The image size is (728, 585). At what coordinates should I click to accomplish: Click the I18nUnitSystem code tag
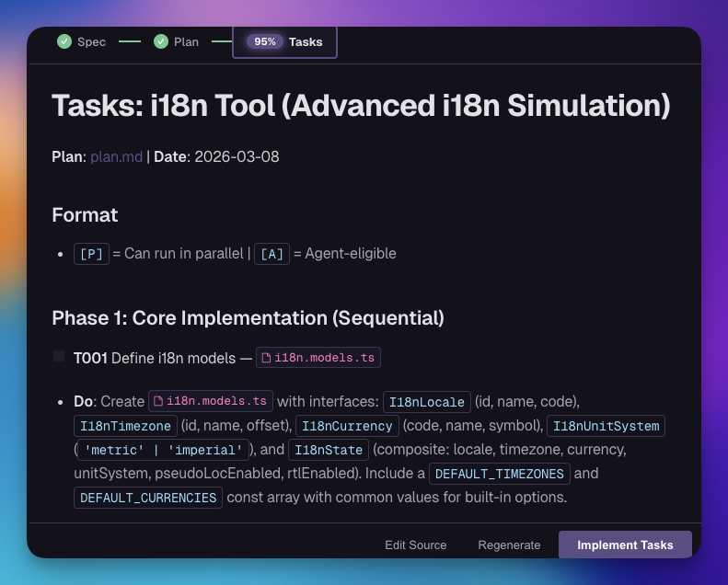click(x=606, y=426)
